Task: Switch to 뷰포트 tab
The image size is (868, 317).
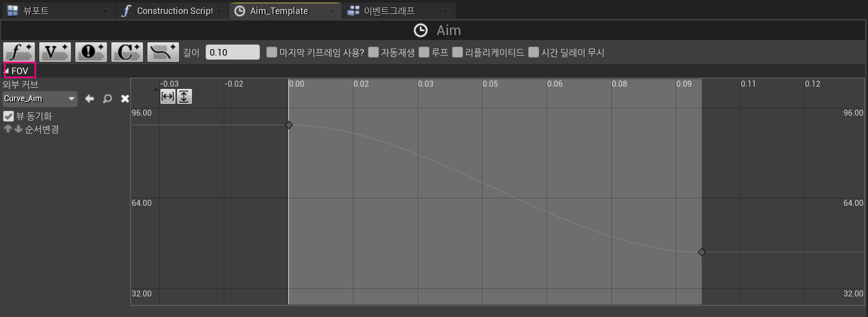Action: [x=58, y=11]
